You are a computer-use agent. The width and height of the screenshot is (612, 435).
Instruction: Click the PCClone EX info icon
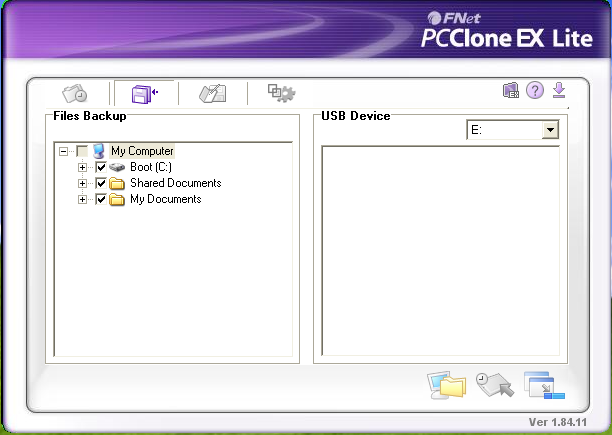point(511,91)
